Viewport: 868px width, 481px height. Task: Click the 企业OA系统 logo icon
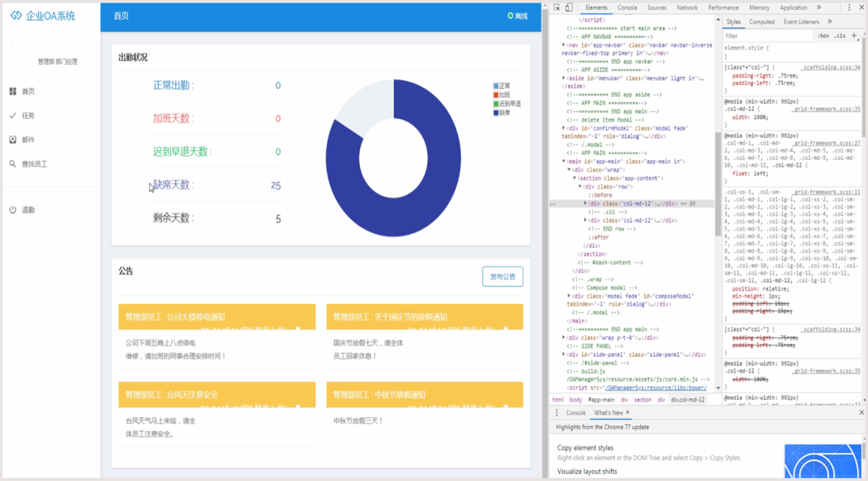pyautogui.click(x=16, y=15)
